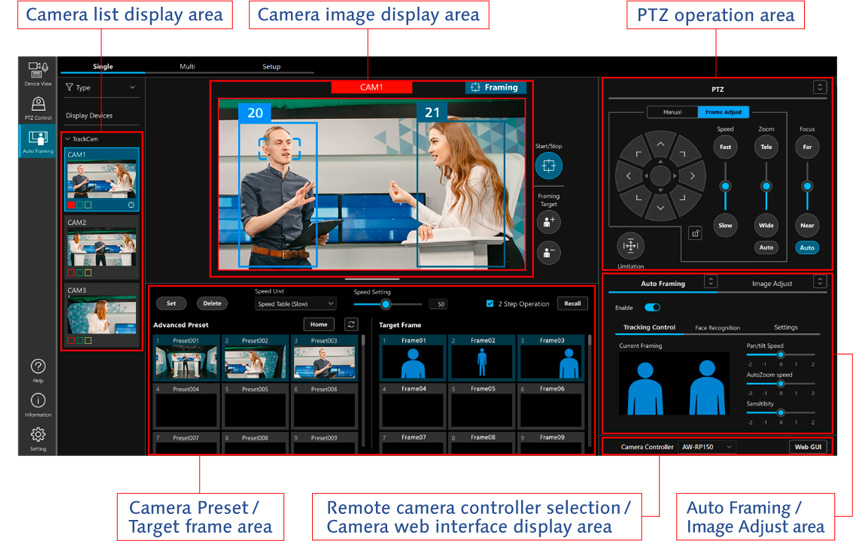Move camera diagonally down-right
Screen dimensions: 854x541
[682, 198]
